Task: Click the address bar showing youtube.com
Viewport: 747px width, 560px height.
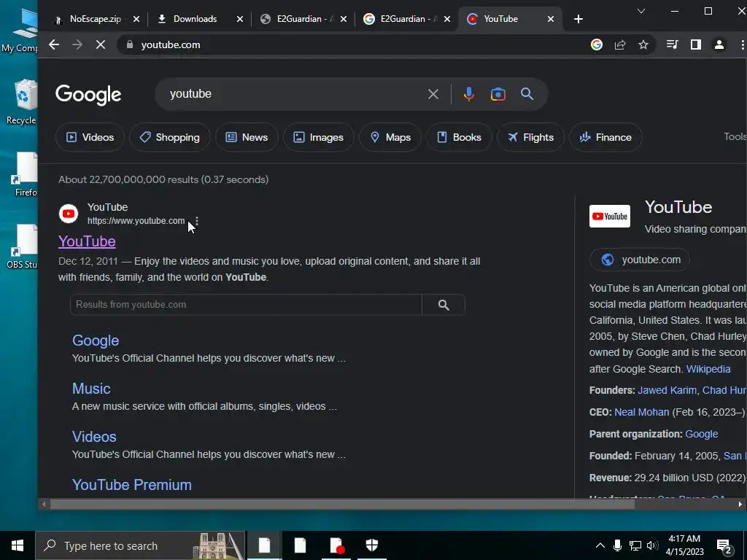Action: [352, 44]
